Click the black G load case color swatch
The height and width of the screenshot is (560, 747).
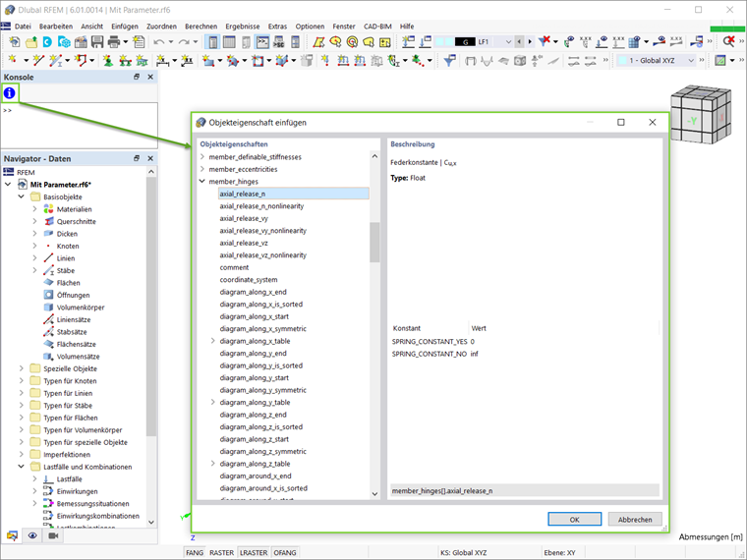click(465, 42)
